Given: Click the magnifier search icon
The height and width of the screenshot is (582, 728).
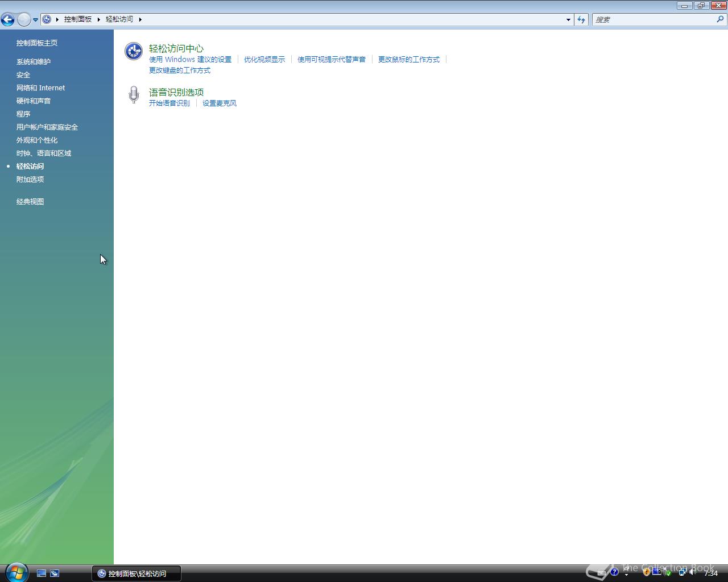Looking at the screenshot, I should pyautogui.click(x=721, y=19).
